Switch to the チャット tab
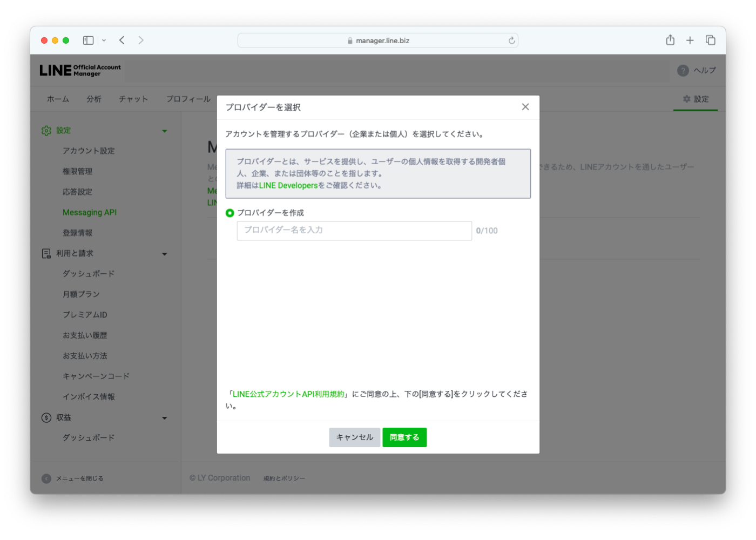Screen dimensions: 756x540 133,99
